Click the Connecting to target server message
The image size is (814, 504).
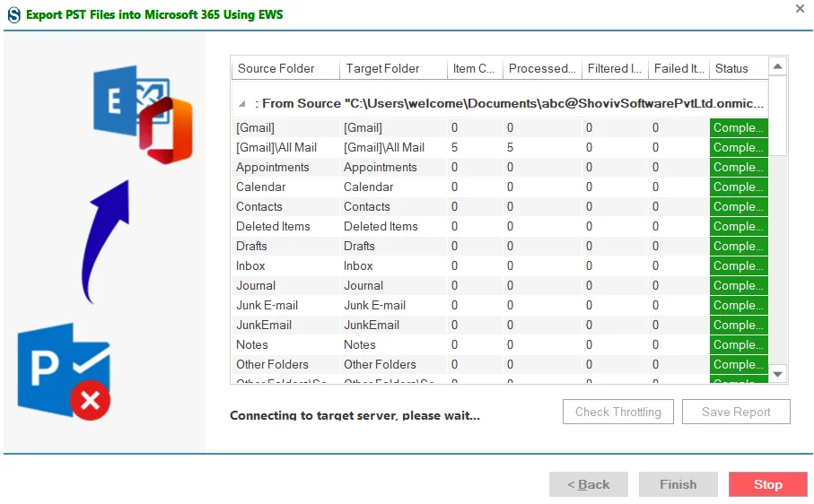(x=354, y=415)
